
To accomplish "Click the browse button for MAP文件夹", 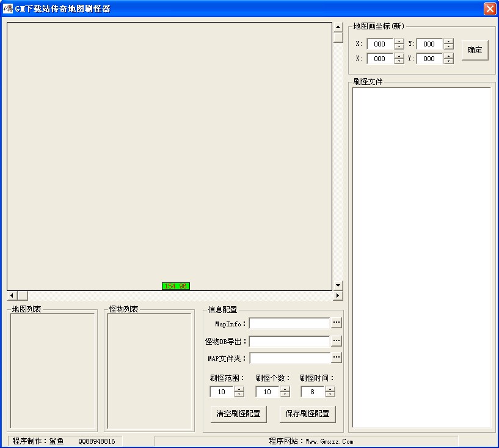I will pos(337,358).
